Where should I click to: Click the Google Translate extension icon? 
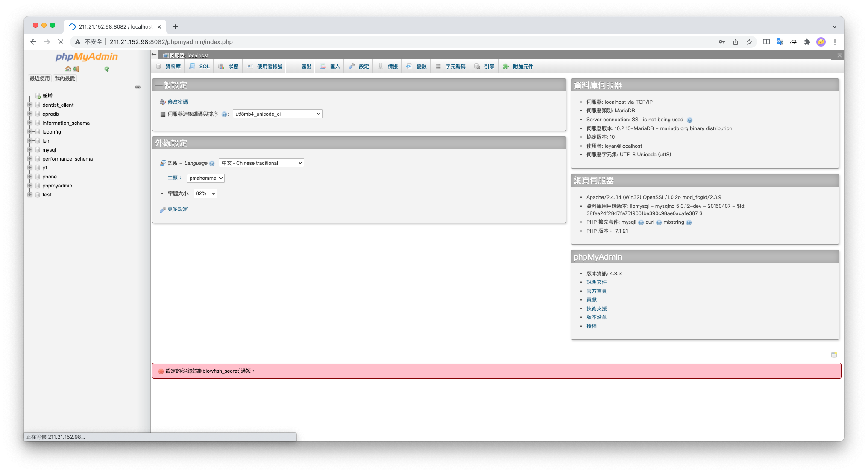(x=780, y=42)
